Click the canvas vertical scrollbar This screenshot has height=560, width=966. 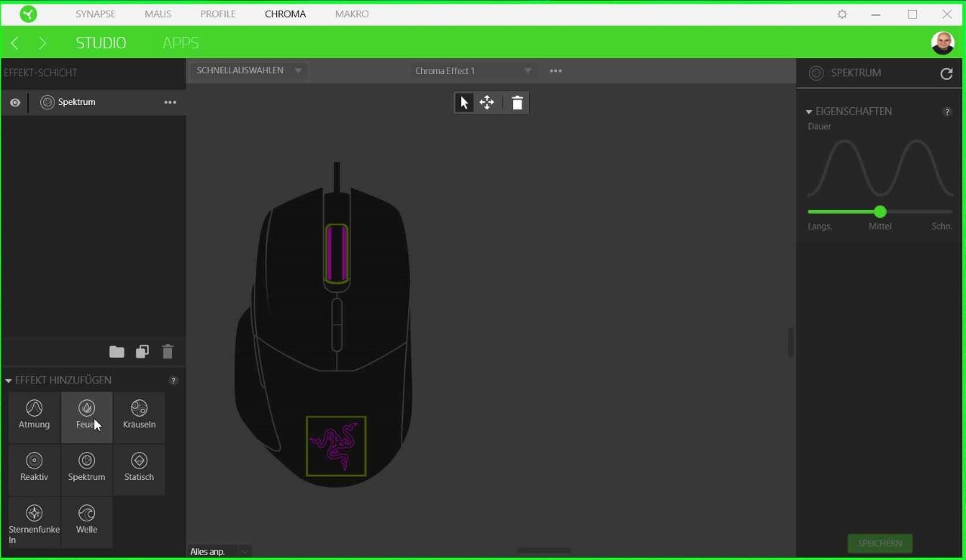[x=790, y=343]
